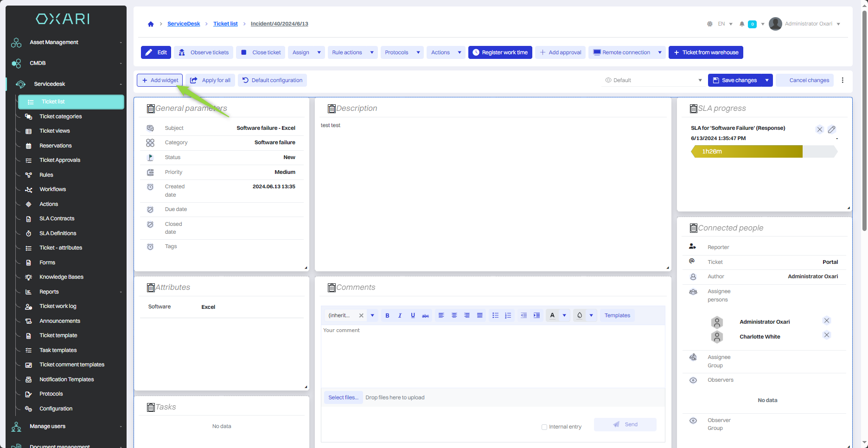Screen dimensions: 868x448
Task: Open the three-dot more options menu
Action: coord(842,80)
